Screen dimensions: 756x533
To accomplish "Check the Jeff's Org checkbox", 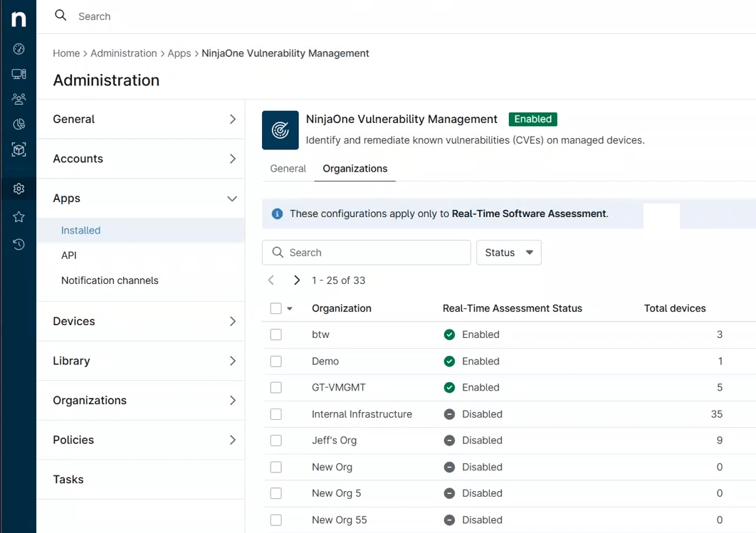I will click(x=275, y=440).
